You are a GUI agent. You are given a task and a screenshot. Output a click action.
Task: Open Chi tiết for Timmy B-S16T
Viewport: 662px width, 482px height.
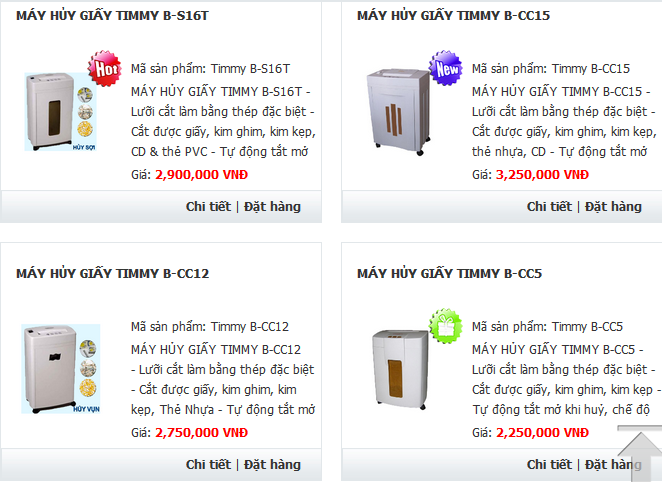tap(209, 207)
